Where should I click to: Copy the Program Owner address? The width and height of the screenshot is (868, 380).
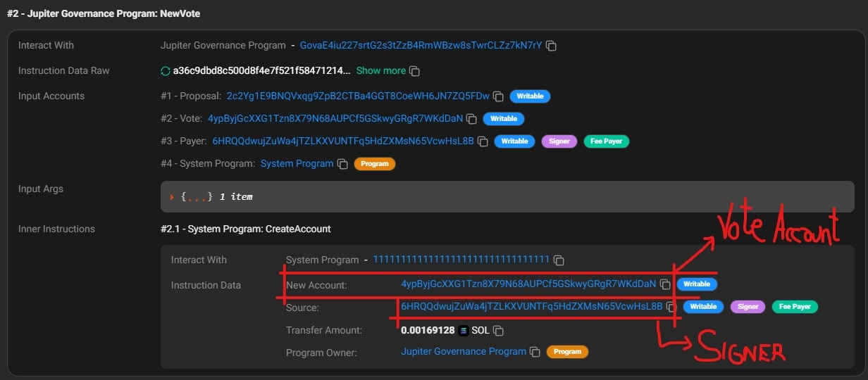click(x=535, y=352)
